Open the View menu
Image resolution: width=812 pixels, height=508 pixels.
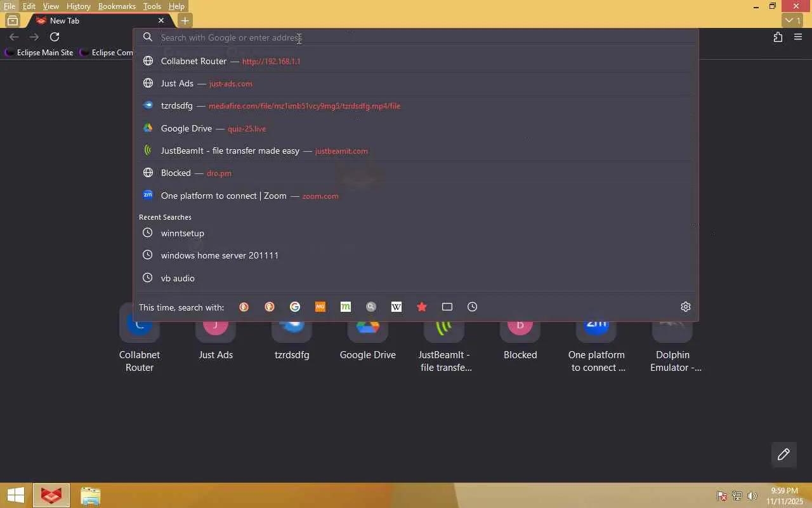[x=51, y=6]
